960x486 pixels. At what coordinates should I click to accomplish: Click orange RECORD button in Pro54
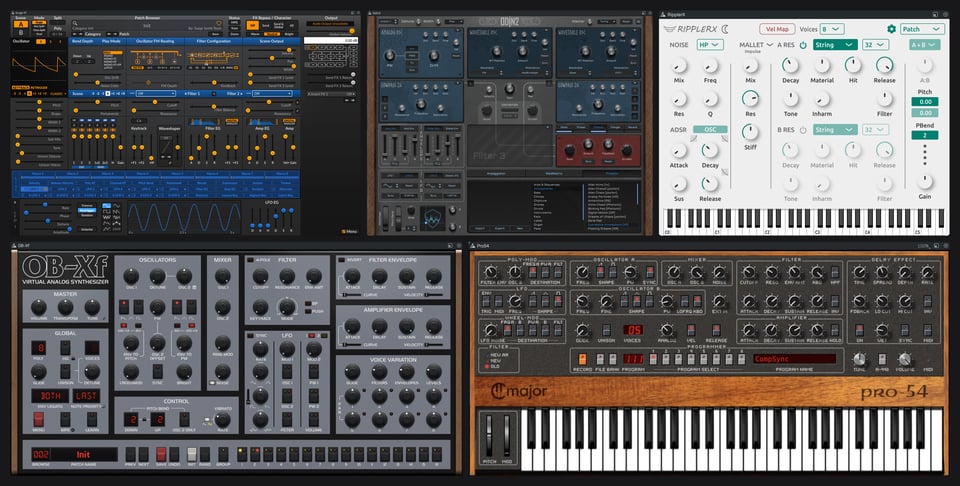click(582, 359)
